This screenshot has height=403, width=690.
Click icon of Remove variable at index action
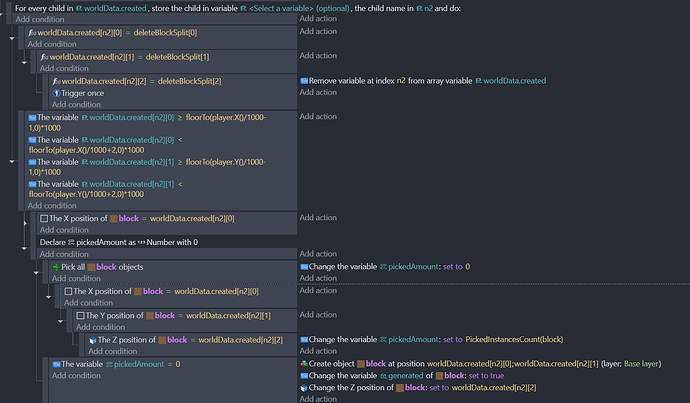304,81
